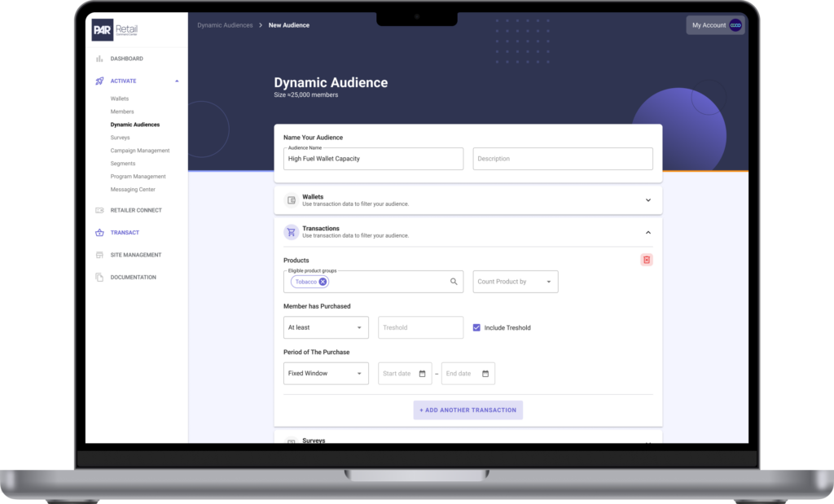Select the Transact basket icon
This screenshot has width=834, height=504.
98,232
